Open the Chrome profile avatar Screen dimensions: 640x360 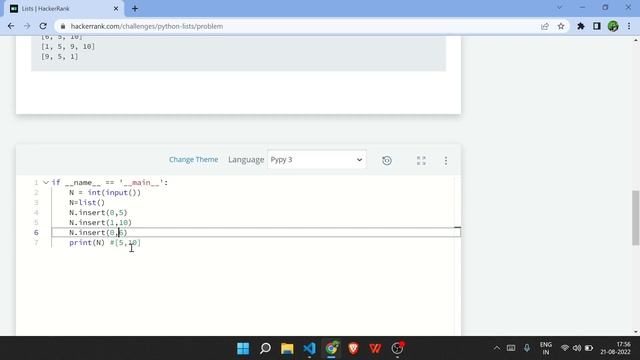click(x=613, y=26)
